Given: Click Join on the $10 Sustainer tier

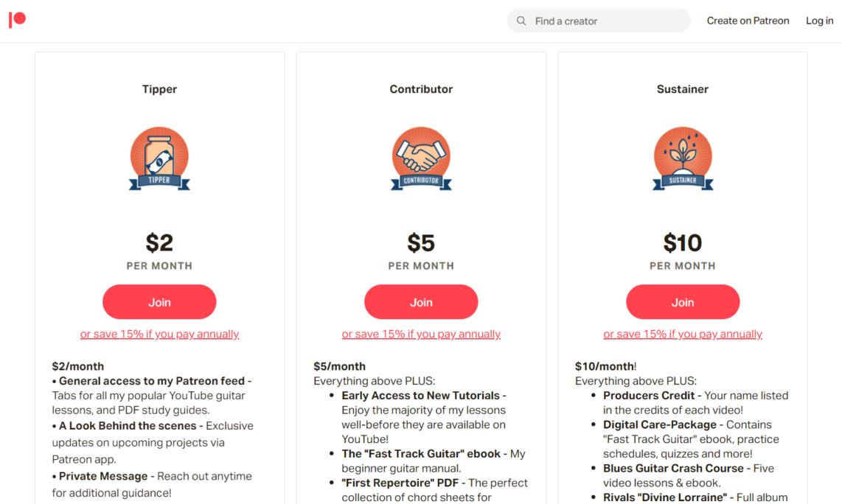Looking at the screenshot, I should [x=683, y=302].
